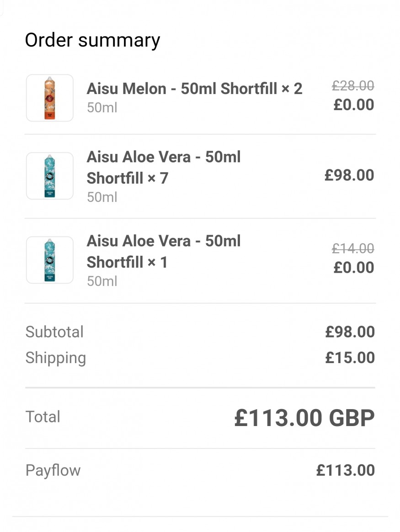Click the £0.00 price for Aisu Melon

click(x=353, y=105)
